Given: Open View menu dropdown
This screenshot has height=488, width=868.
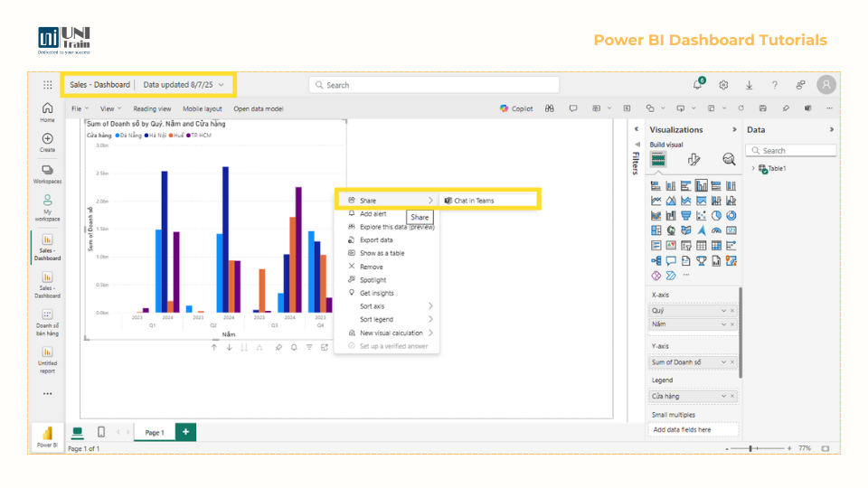Looking at the screenshot, I should 110,108.
